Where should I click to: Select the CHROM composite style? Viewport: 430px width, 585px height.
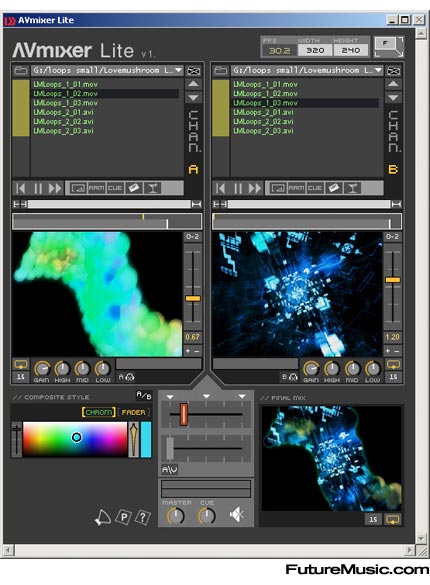(98, 412)
